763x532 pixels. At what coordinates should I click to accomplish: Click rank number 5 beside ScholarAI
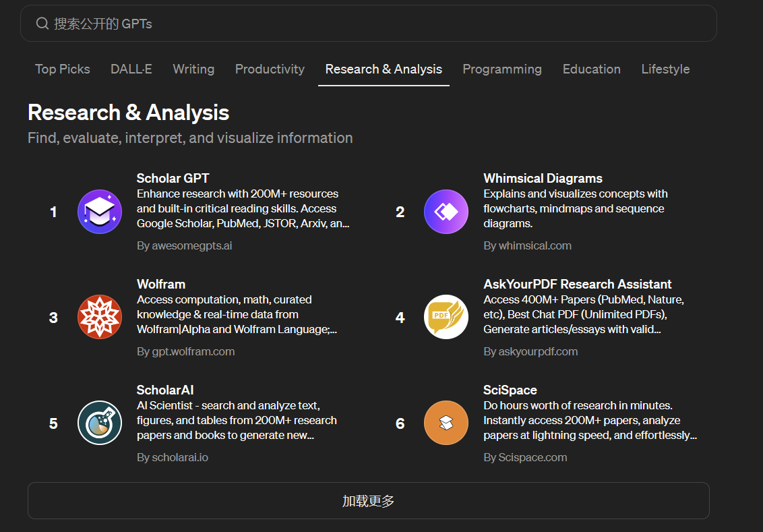tap(53, 423)
